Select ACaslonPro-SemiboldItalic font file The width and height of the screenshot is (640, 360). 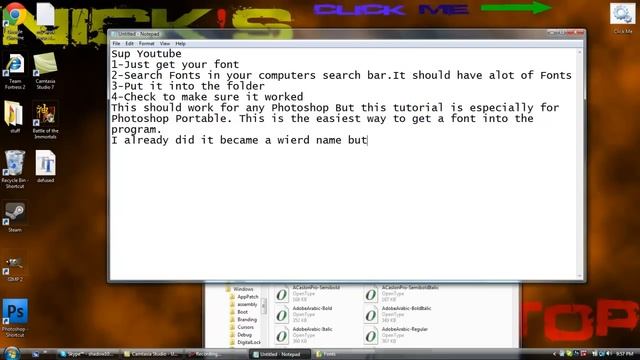[x=402, y=293]
